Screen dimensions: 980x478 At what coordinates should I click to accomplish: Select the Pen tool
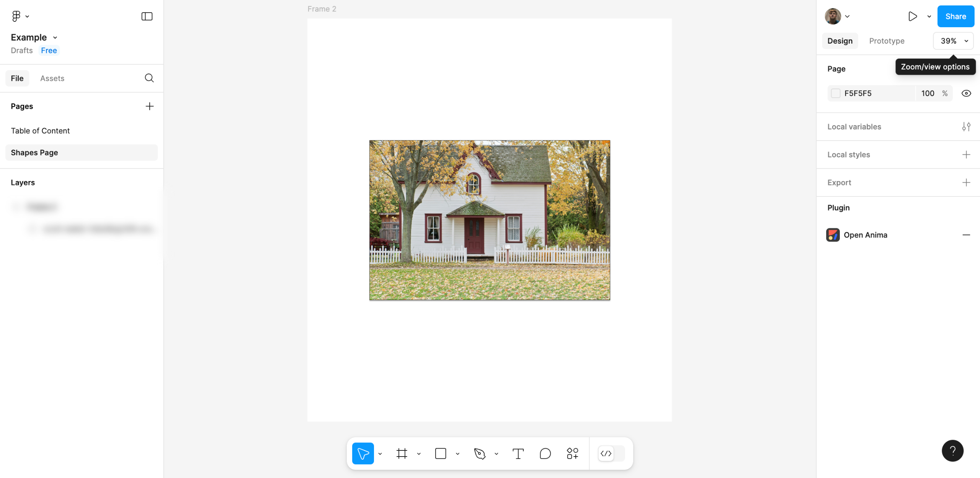tap(480, 453)
